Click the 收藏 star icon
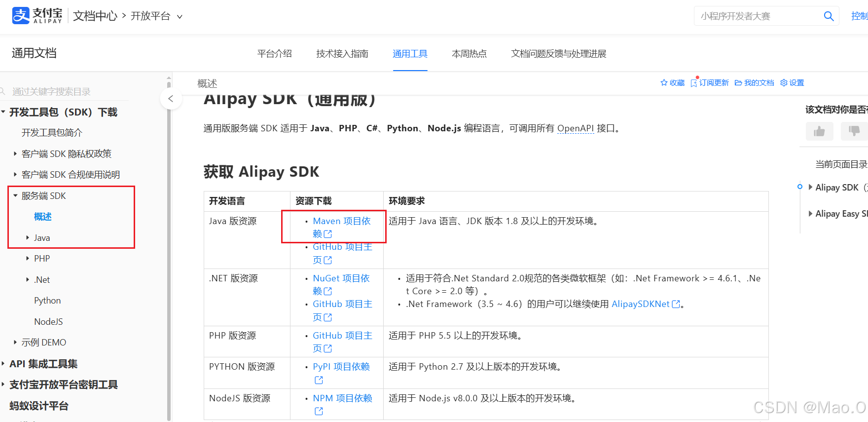The height and width of the screenshot is (422, 868). click(x=664, y=82)
